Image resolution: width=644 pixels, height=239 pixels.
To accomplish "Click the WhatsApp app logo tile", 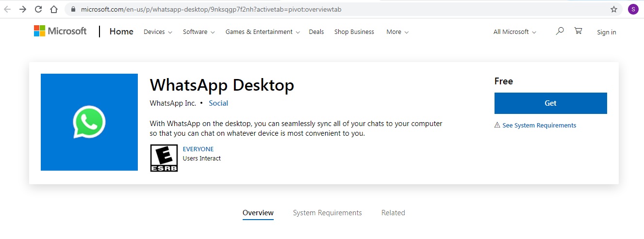I will pos(89,122).
